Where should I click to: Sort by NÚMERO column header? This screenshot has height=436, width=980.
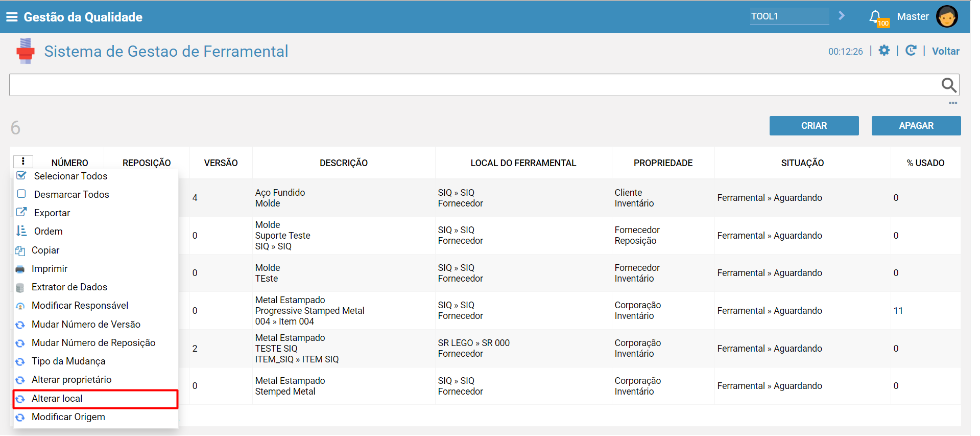click(69, 163)
